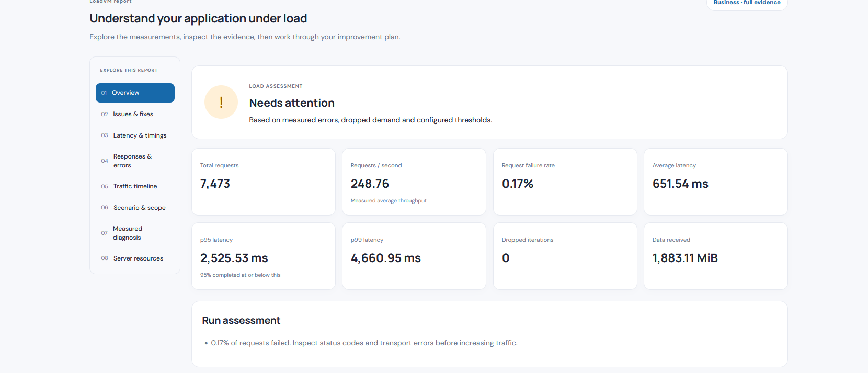
Task: Click the Average latency card label
Action: [x=674, y=165]
